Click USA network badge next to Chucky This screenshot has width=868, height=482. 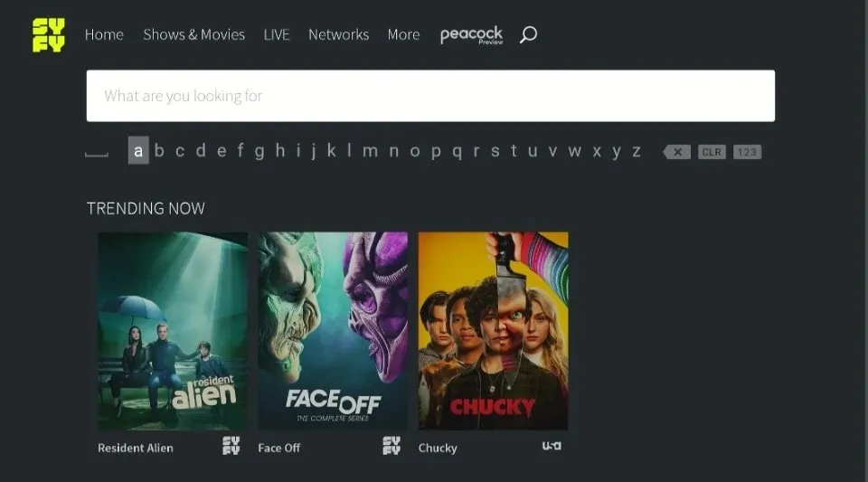coord(552,446)
